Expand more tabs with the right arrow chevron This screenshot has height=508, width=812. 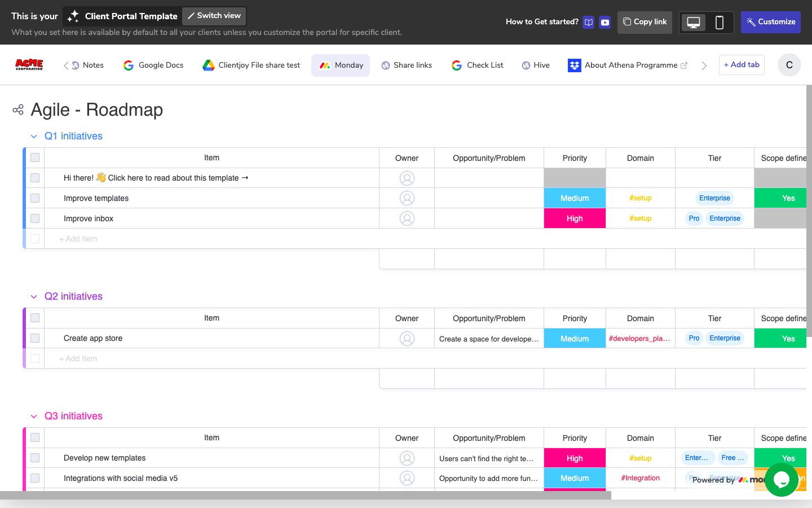pos(704,65)
